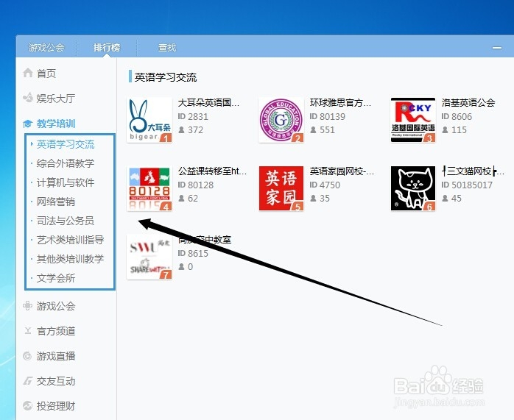
Task: Click the channel name 环球雅思官方…
Action: (341, 103)
